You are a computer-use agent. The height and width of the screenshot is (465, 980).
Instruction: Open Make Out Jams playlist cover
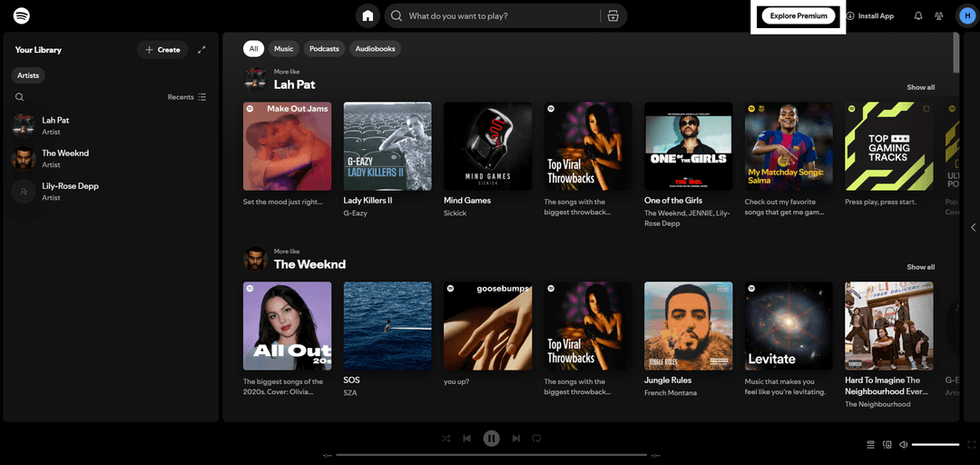tap(288, 146)
